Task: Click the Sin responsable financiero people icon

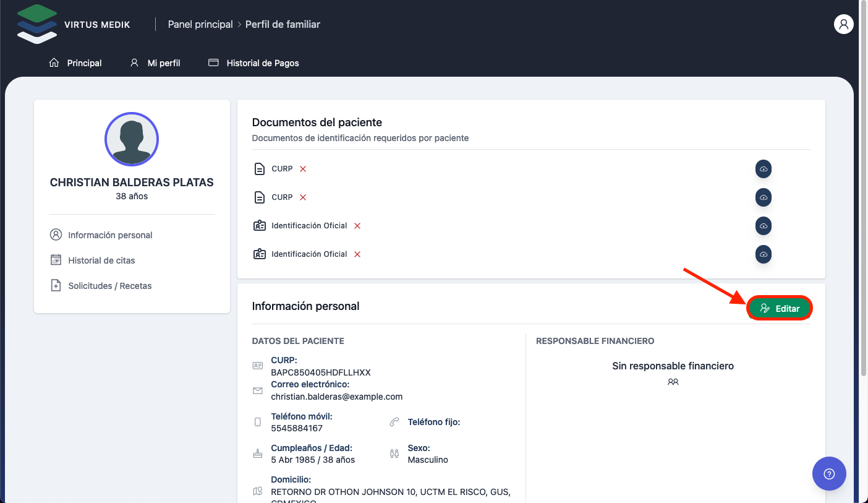Action: 673,382
